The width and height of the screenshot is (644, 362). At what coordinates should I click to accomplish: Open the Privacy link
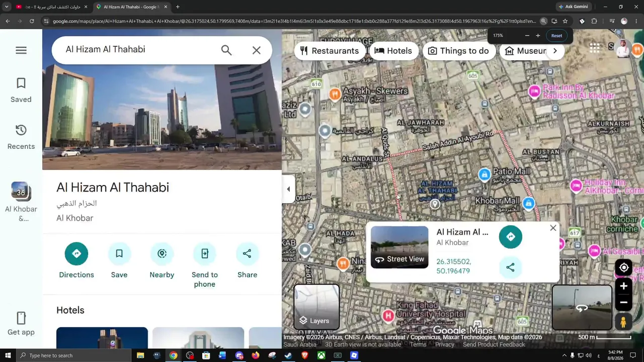pyautogui.click(x=445, y=344)
